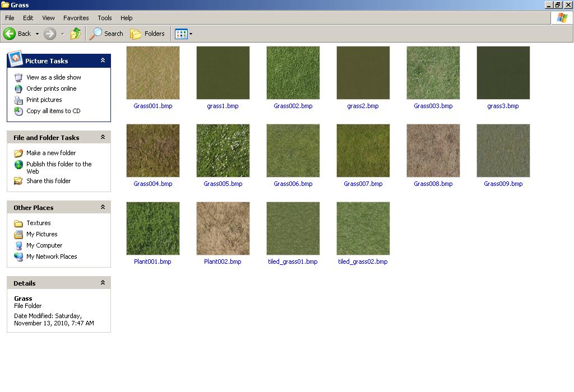Select the Grass005.bmp flower thumbnail
Image resolution: width=574 pixels, height=392 pixels.
[223, 151]
